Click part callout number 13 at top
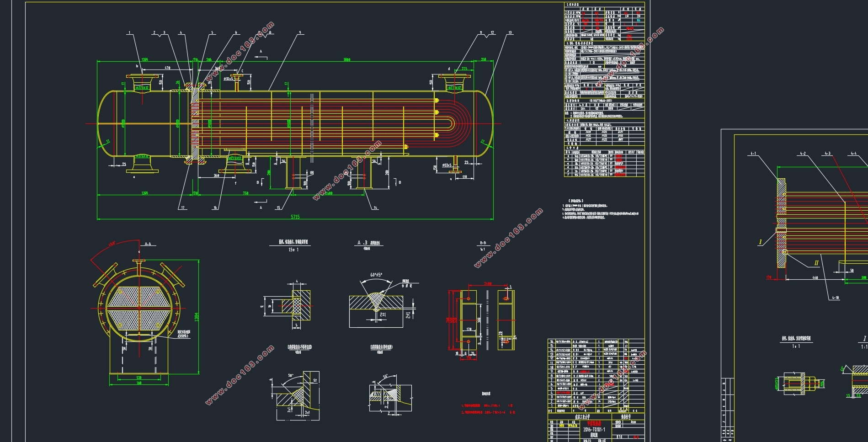This screenshot has width=868, height=442. pyautogui.click(x=510, y=33)
